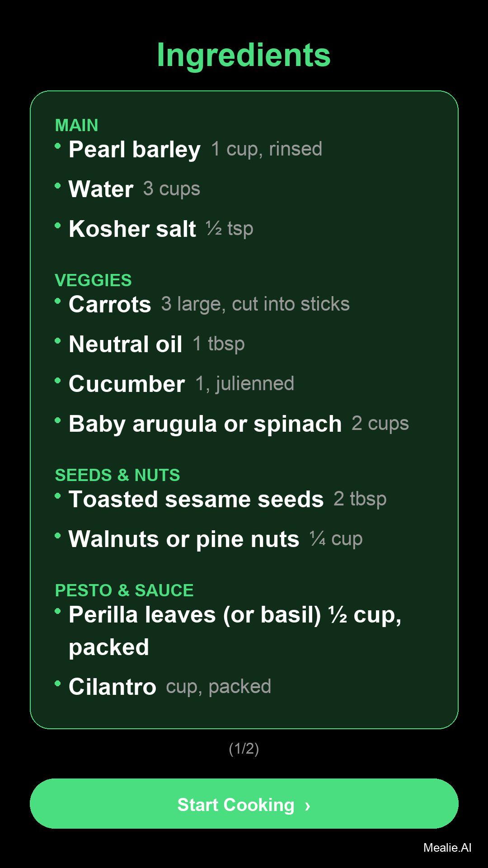Select the page indicator (1/2)
Viewport: 488px width, 868px height.
coord(244,749)
